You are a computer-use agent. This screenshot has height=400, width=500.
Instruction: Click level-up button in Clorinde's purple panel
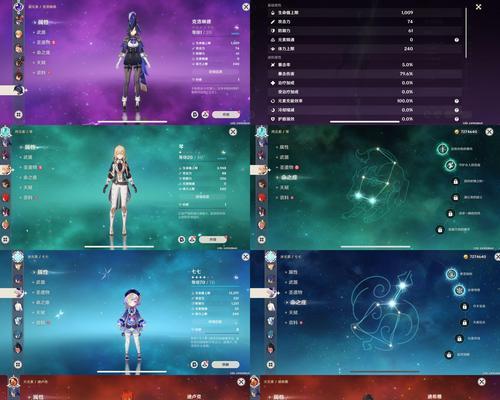coord(226,114)
